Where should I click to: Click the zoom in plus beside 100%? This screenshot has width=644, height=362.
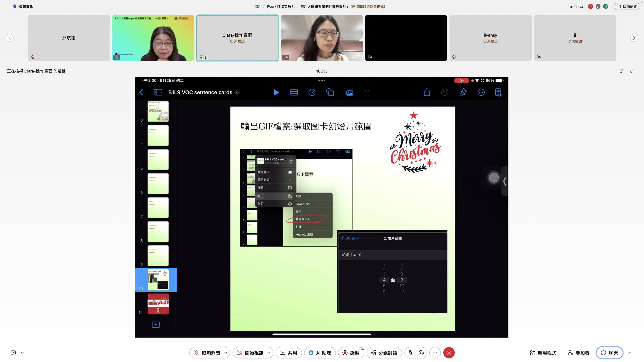tap(335, 71)
